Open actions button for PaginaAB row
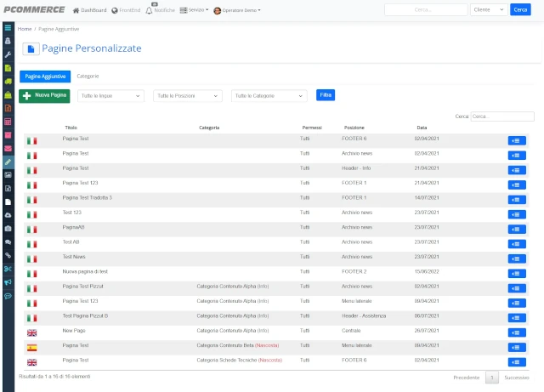The width and height of the screenshot is (544, 392). (517, 229)
